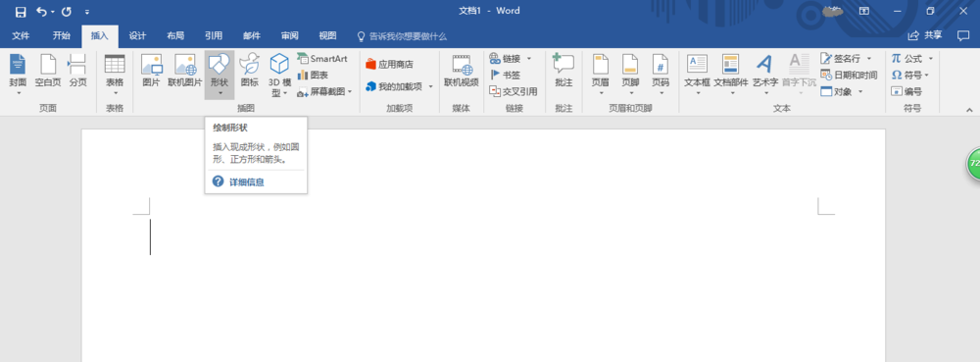
Task: Insert 艺术字 WordArt
Action: click(x=765, y=74)
